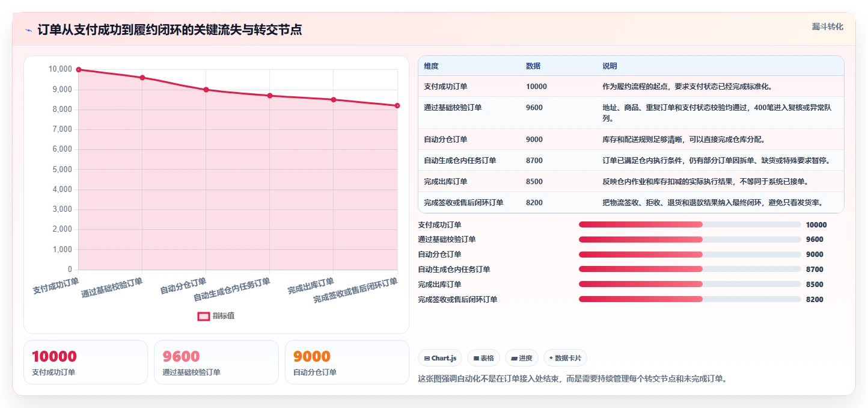
Task: Click the chart data point at 通过基础校验订单
Action: pos(142,78)
